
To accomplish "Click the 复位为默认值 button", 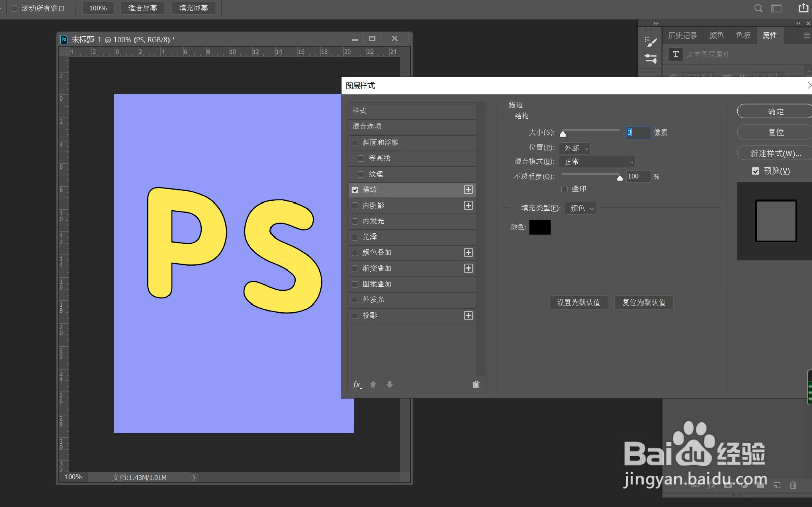I will tap(644, 302).
